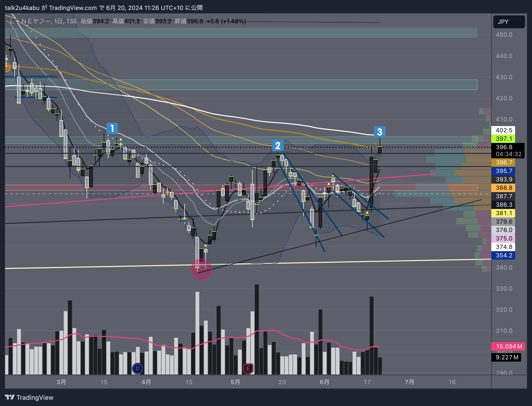Click the yellow 381.1 price label
This screenshot has width=532, height=406.
click(x=503, y=213)
